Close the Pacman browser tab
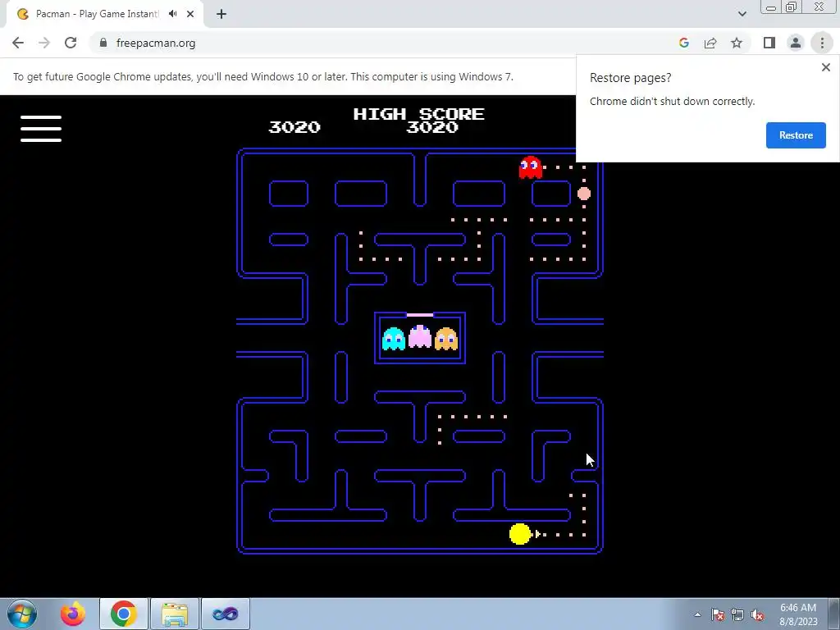 pyautogui.click(x=190, y=14)
